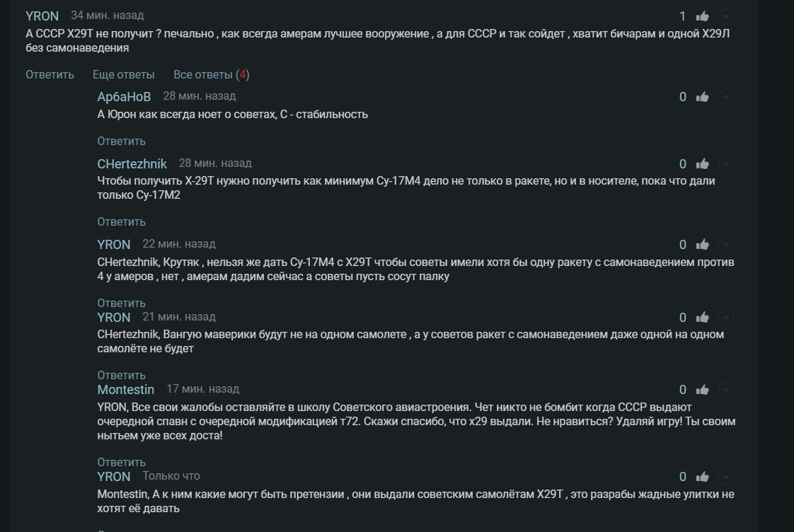Show all replies via 'Все ответы (4)'

(x=211, y=74)
